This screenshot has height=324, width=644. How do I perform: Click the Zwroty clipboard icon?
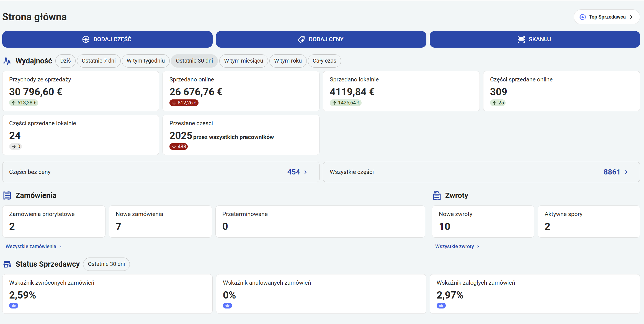[437, 195]
